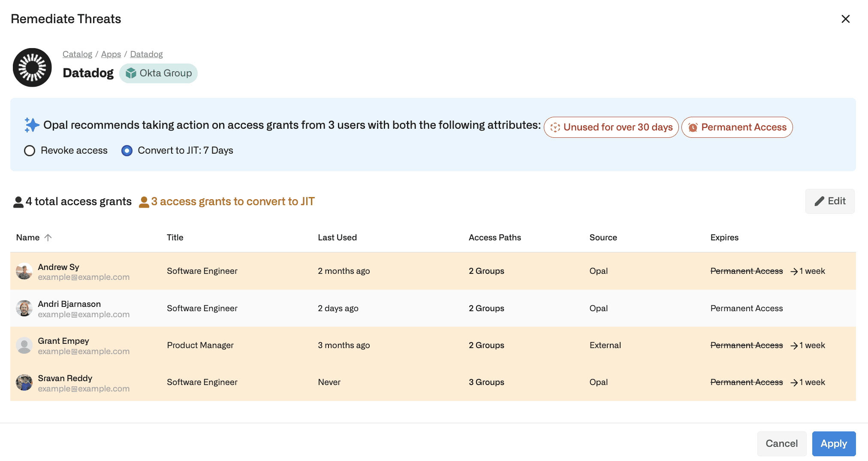
Task: Click the Unused for over 30 days tag
Action: tap(611, 127)
